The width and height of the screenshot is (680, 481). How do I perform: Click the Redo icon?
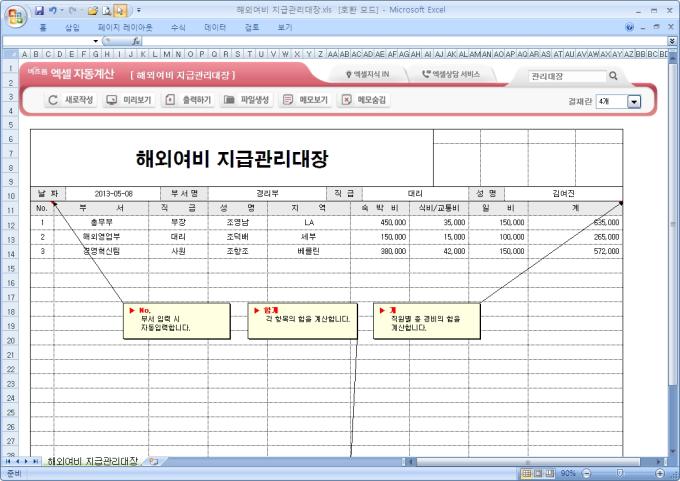[72, 10]
